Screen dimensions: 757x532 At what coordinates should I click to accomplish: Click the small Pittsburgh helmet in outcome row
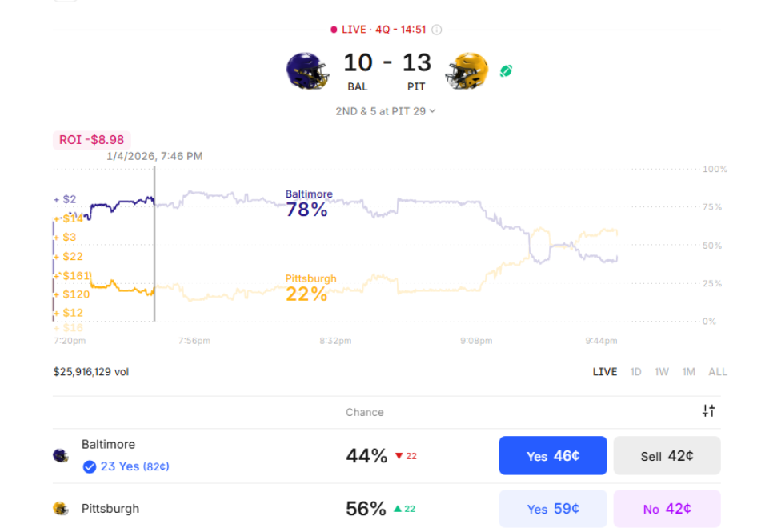(61, 509)
